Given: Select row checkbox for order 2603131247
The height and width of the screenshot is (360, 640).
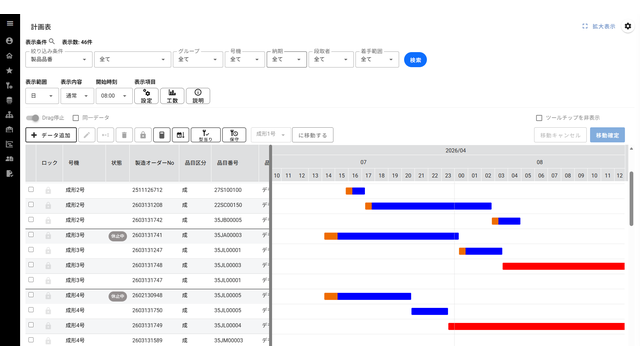Looking at the screenshot, I should pyautogui.click(x=31, y=250).
